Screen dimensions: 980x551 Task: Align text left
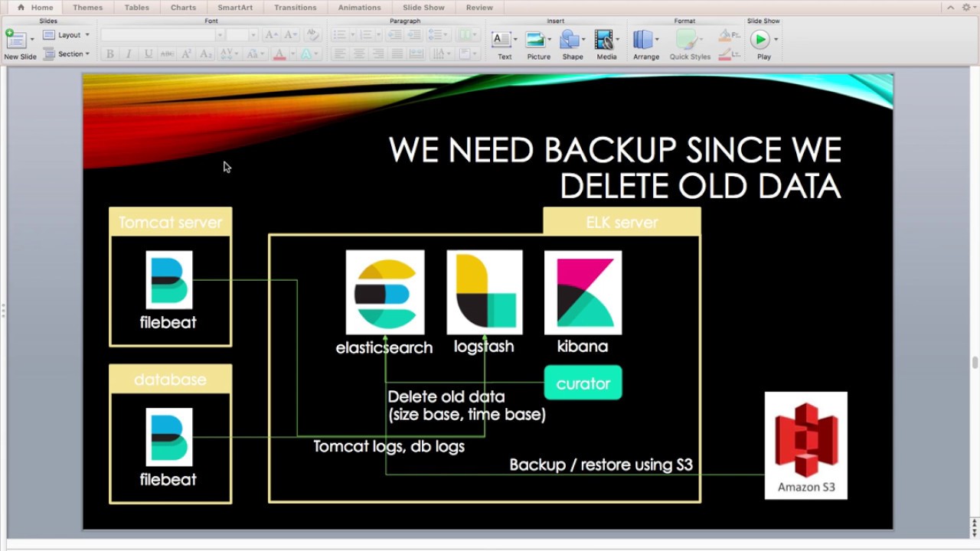[x=339, y=54]
